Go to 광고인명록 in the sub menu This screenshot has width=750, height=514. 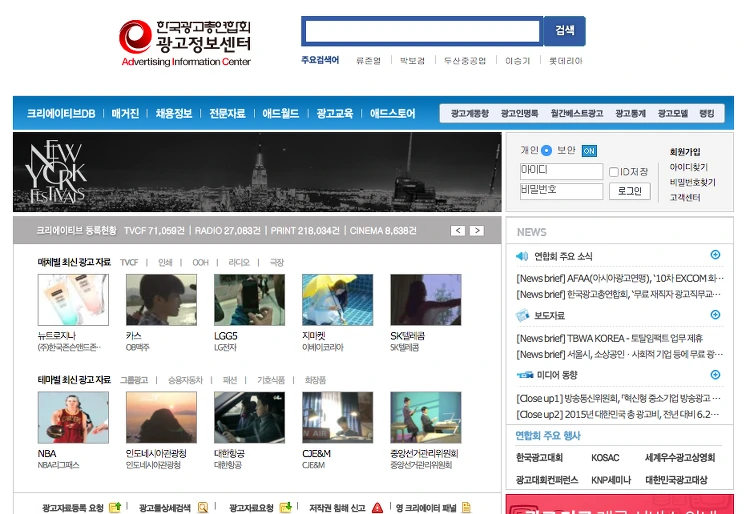click(519, 114)
